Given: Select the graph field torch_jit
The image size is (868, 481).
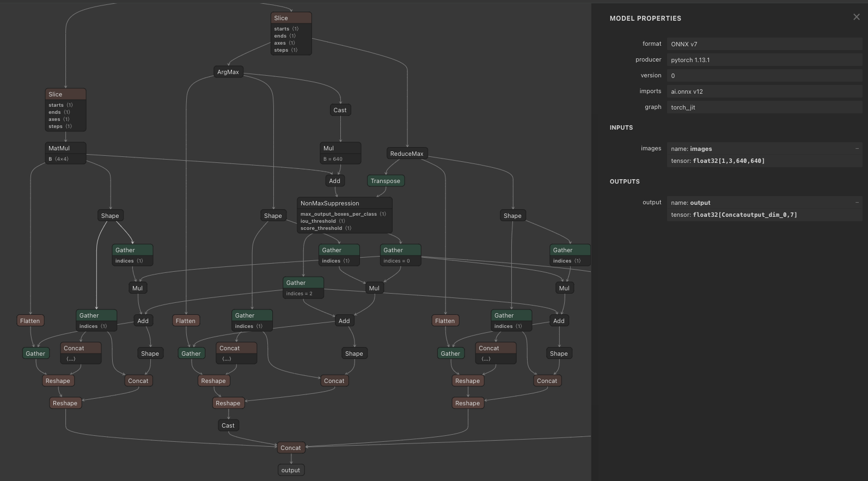Looking at the screenshot, I should (x=764, y=107).
